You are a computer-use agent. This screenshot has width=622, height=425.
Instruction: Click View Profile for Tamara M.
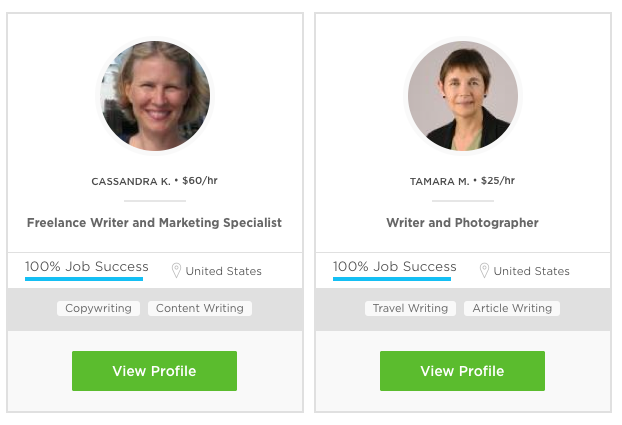(x=462, y=371)
